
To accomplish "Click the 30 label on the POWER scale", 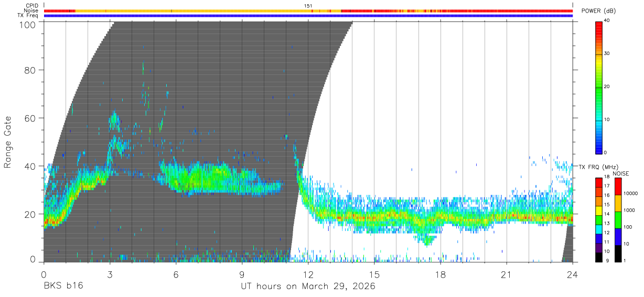I will (x=607, y=54).
